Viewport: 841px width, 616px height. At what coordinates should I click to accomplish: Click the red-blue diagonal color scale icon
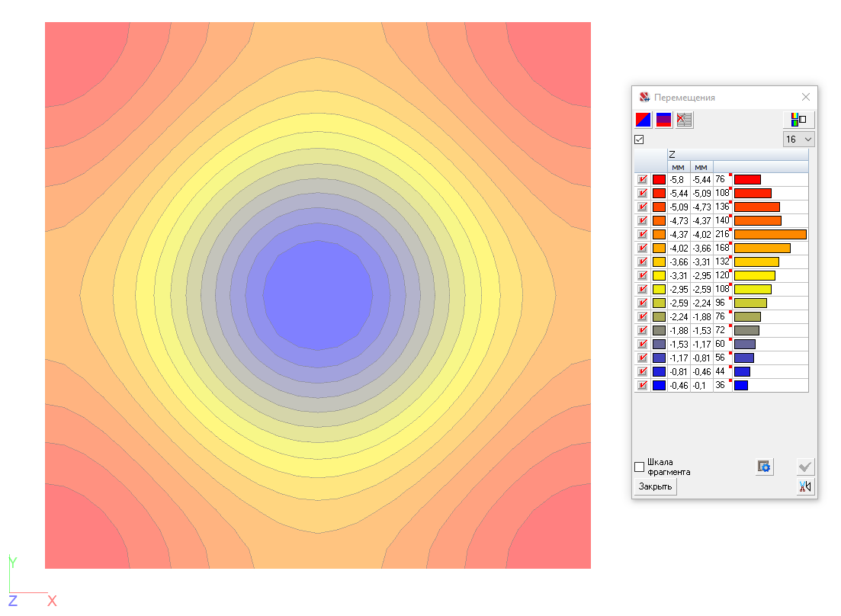643,120
